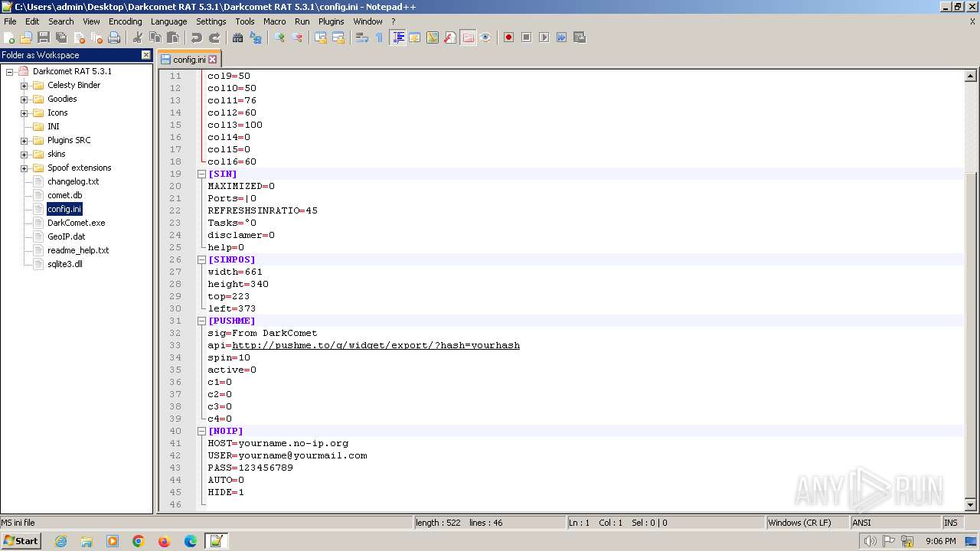Expand the Spoof extensions folder
Viewport: 980px width, 551px height.
tap(24, 168)
